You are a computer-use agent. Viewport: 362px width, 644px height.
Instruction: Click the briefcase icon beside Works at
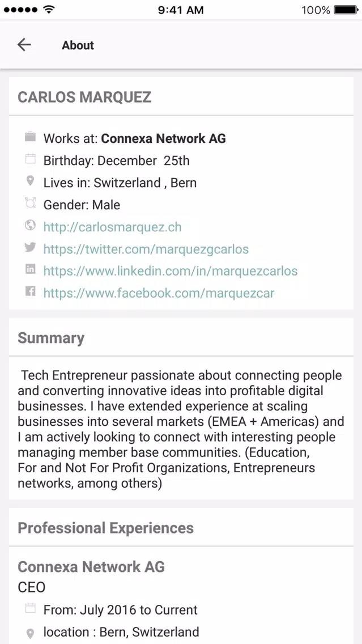(31, 137)
